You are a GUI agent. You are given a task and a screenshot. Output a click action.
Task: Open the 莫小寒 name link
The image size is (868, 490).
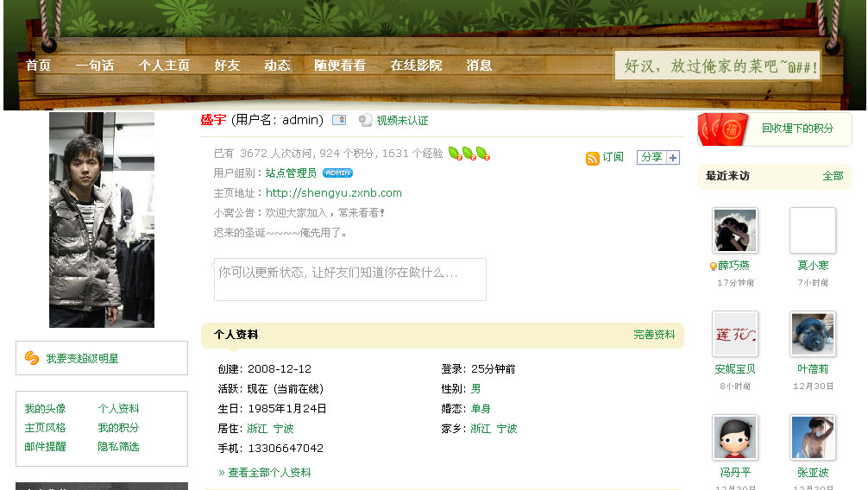[813, 265]
